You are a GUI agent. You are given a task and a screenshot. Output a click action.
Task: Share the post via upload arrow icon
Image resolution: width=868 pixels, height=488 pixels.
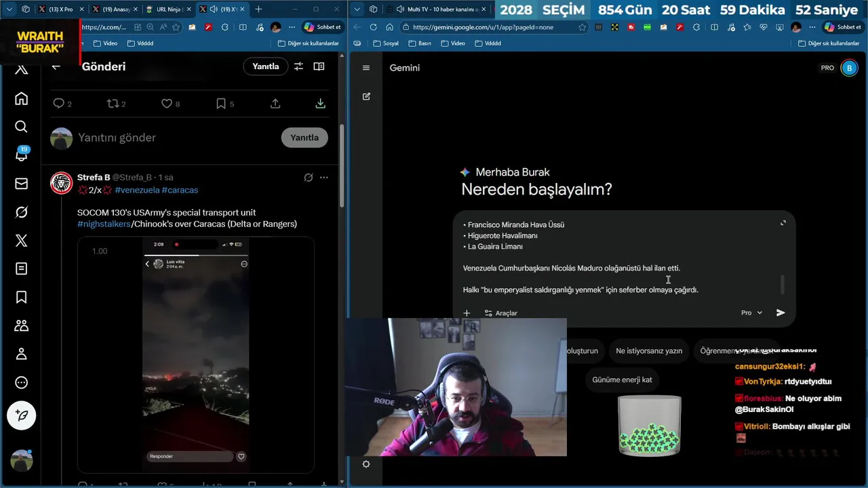click(x=275, y=104)
